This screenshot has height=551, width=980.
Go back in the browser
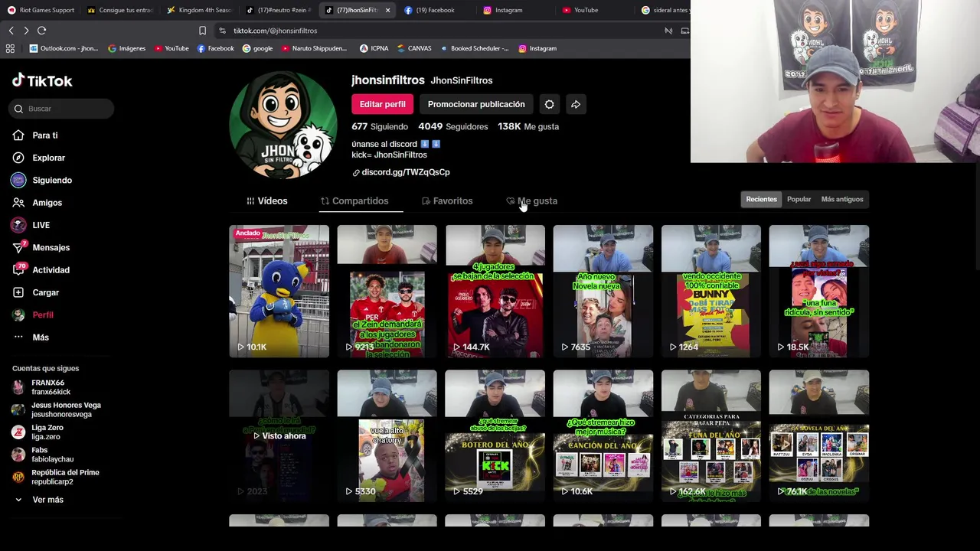click(x=11, y=31)
